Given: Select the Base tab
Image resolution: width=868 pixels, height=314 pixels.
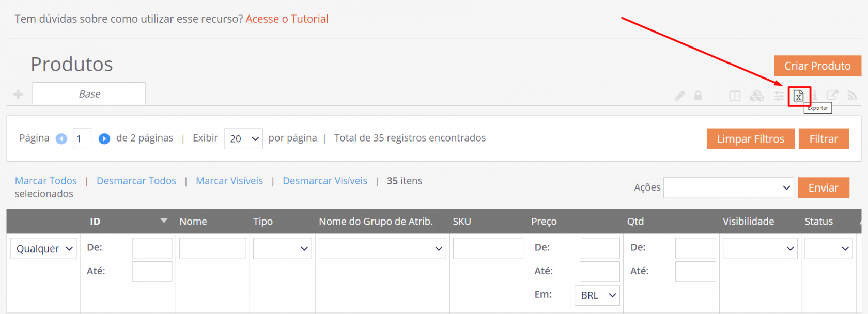Looking at the screenshot, I should point(89,94).
